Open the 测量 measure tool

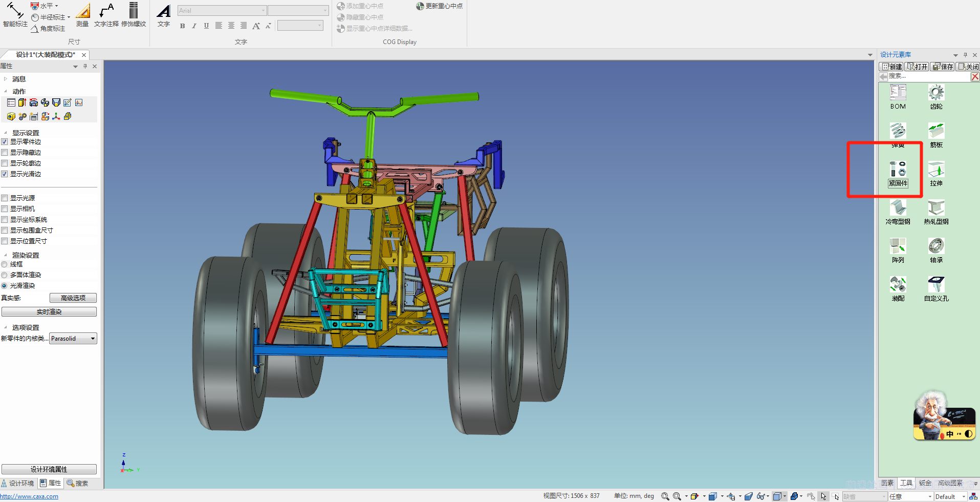(x=82, y=15)
